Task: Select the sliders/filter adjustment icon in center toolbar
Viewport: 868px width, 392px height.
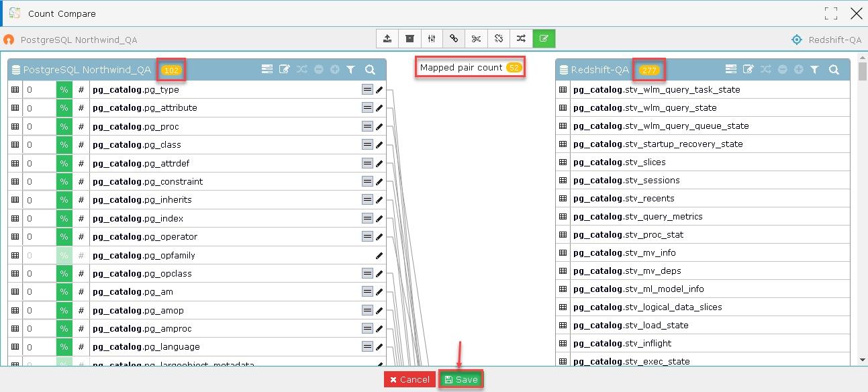Action: [x=432, y=38]
